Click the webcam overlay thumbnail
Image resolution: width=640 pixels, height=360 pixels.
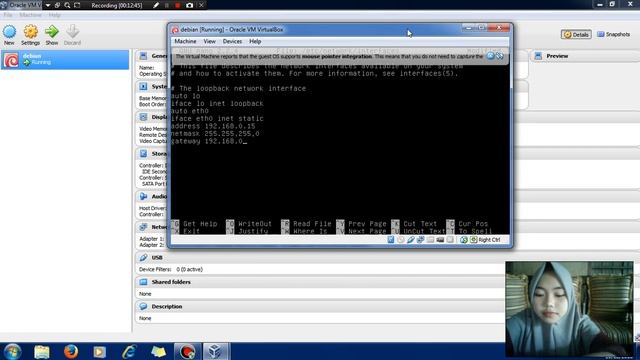click(569, 309)
